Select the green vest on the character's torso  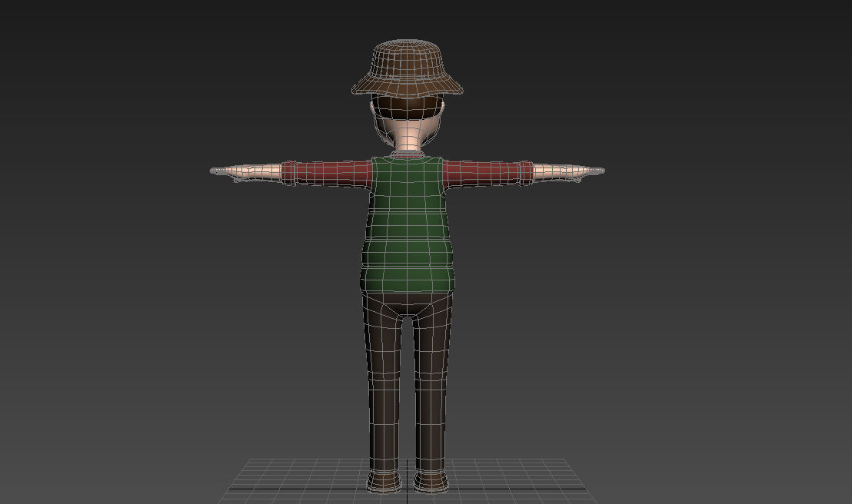click(x=407, y=224)
